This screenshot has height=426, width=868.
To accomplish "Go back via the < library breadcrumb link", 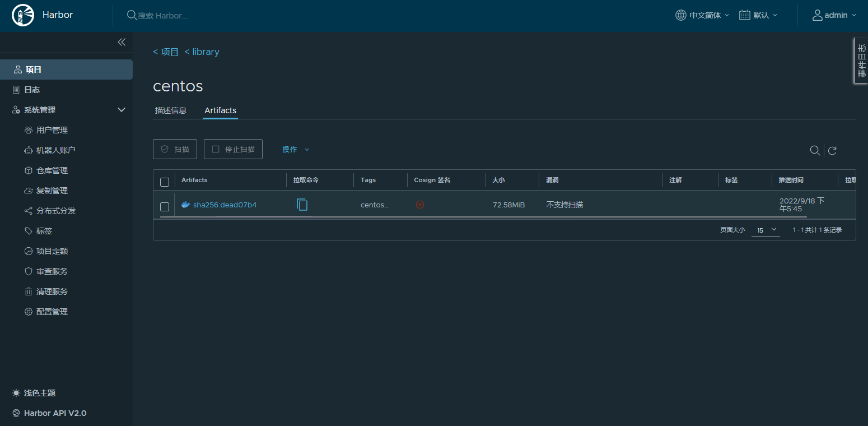I will coord(202,52).
